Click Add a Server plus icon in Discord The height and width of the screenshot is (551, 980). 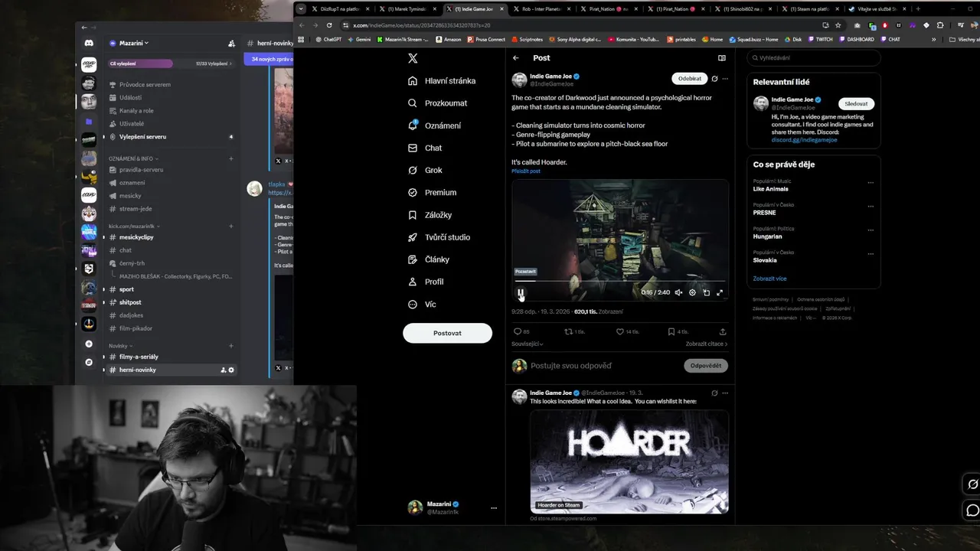[89, 344]
